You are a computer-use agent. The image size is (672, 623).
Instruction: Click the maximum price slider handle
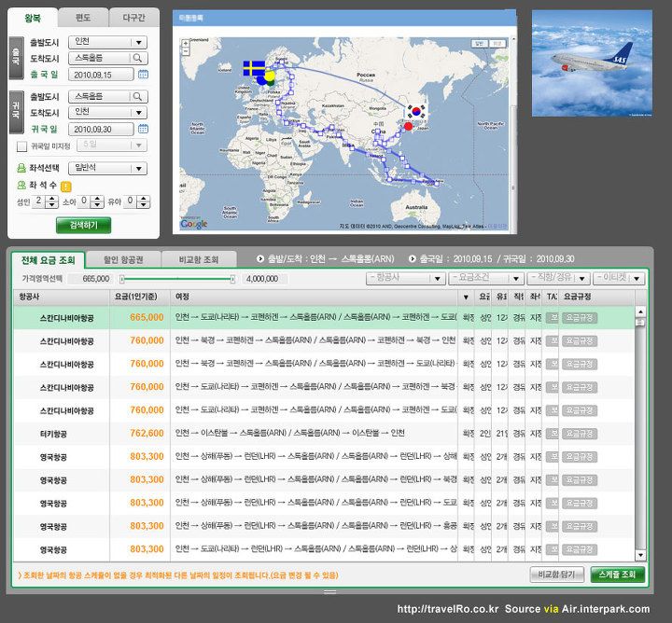tap(232, 279)
